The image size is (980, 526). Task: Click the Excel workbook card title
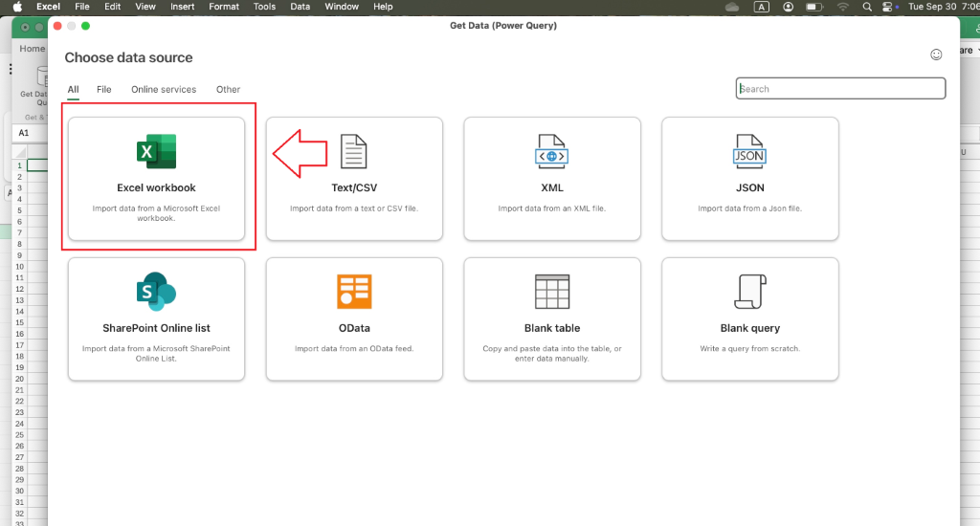pyautogui.click(x=156, y=188)
